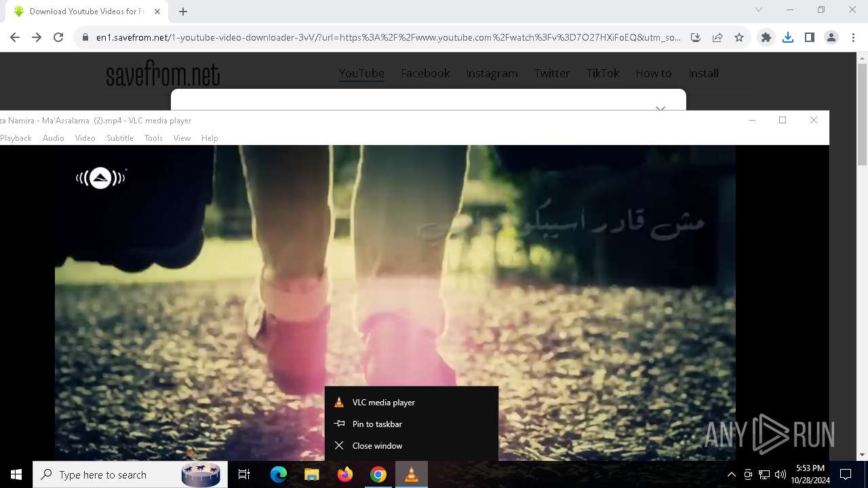This screenshot has height=488, width=868.
Task: Click the scrollbar down arrow
Action: click(x=863, y=455)
